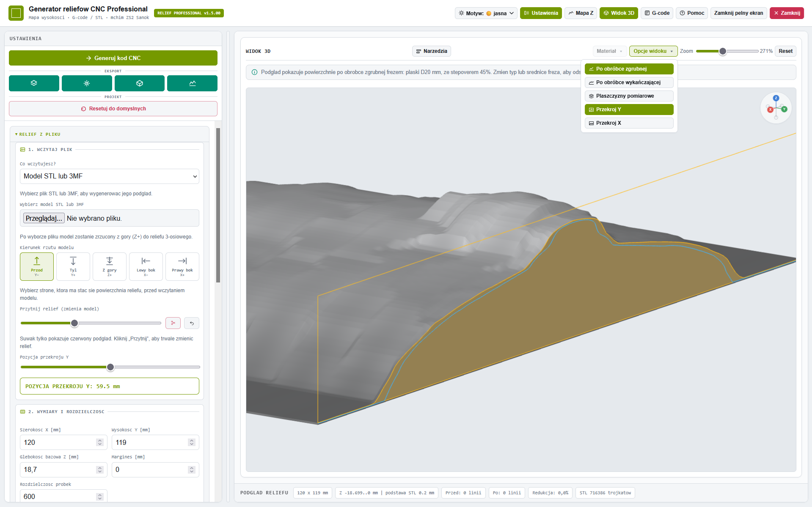The height and width of the screenshot is (507, 812).
Task: Enable Plaszczyzny pomiarowe view option
Action: coord(629,96)
